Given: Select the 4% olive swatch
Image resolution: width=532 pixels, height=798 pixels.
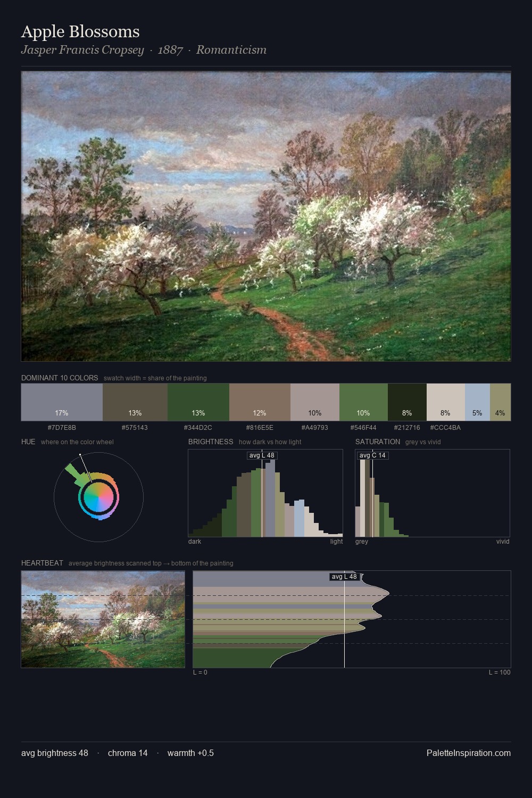Looking at the screenshot, I should coord(500,402).
